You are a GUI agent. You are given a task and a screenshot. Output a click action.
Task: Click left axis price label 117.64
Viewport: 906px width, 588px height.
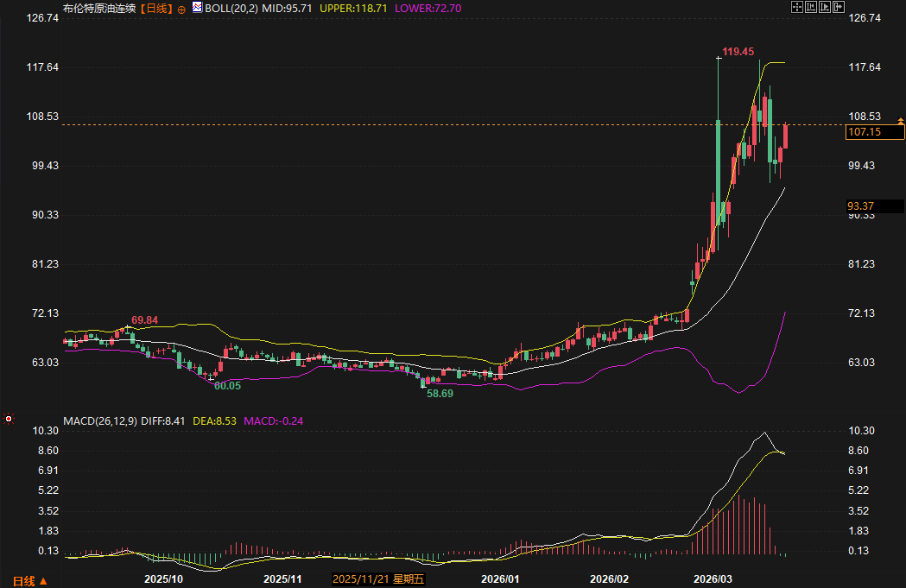click(43, 67)
